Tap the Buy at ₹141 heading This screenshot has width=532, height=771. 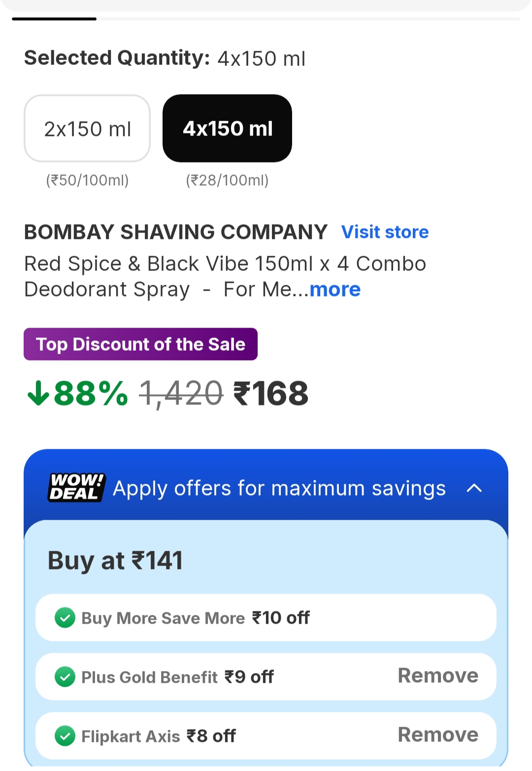(x=115, y=561)
